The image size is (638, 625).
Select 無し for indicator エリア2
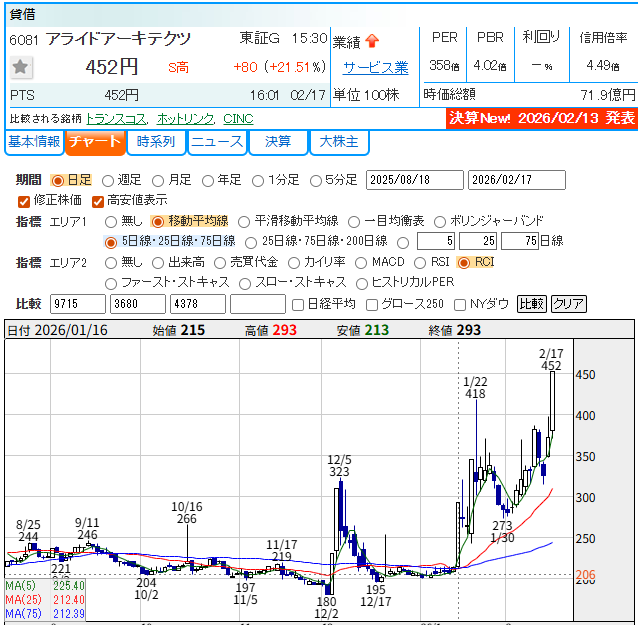[x=111, y=263]
